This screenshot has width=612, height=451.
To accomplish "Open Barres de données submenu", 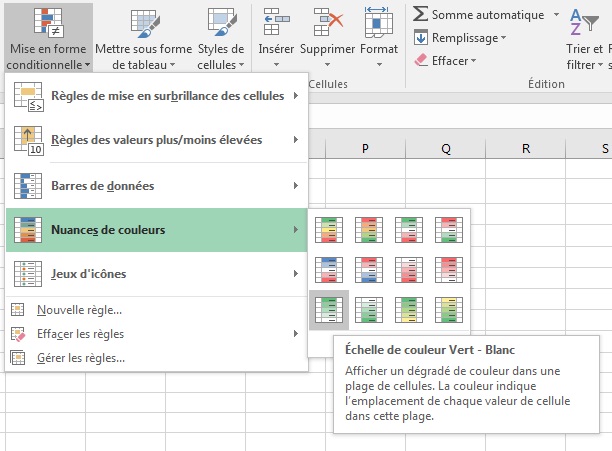I will point(157,186).
